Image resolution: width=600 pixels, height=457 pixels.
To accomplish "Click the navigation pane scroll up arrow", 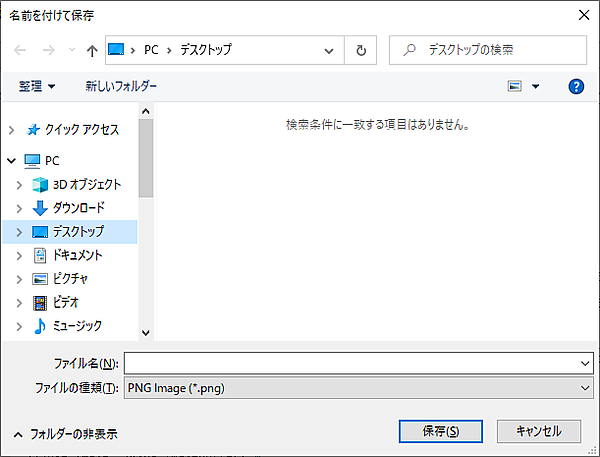I will tap(145, 111).
